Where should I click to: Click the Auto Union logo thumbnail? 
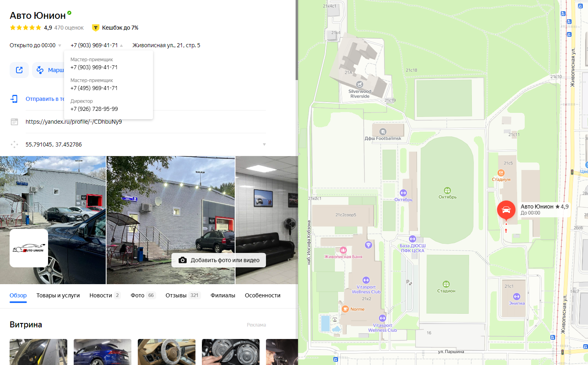point(29,248)
